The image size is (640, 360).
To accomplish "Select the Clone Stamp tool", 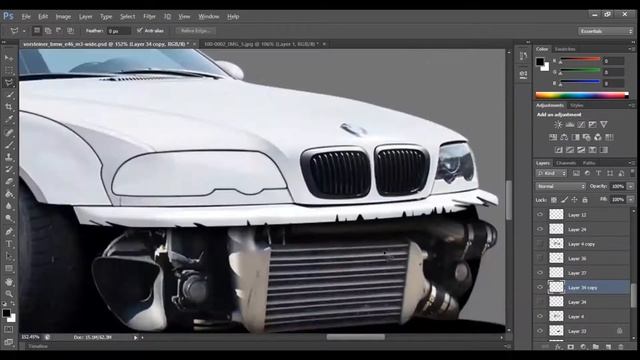I will coord(9,157).
